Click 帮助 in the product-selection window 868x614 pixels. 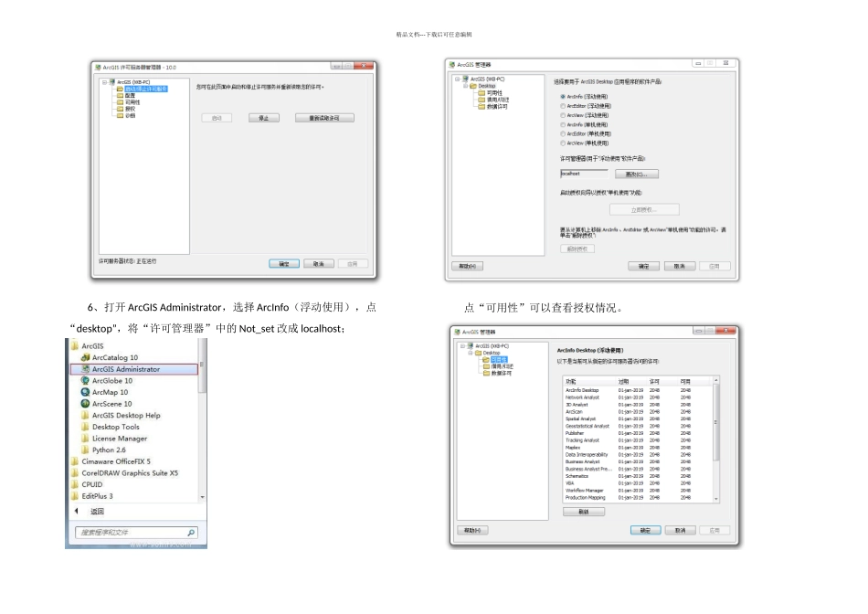click(468, 266)
